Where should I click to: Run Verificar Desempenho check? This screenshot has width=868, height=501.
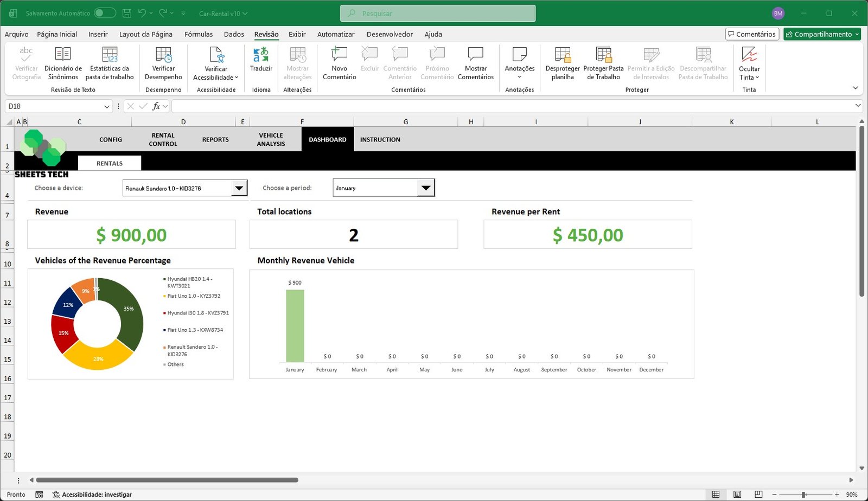tap(163, 62)
